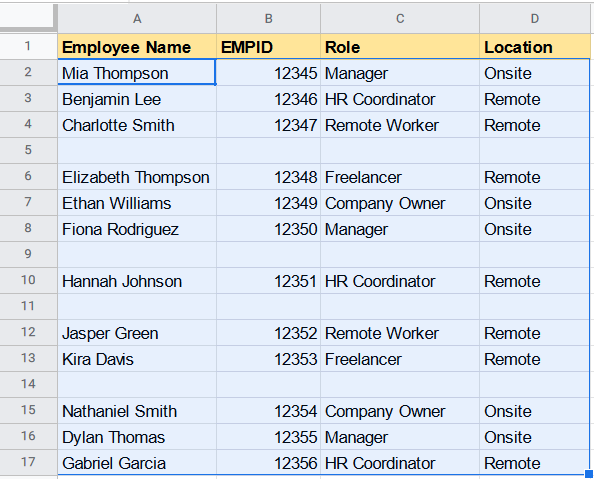The width and height of the screenshot is (594, 479).
Task: Select Elizabeth Thompson's Freelancer cell
Action: coord(400,177)
